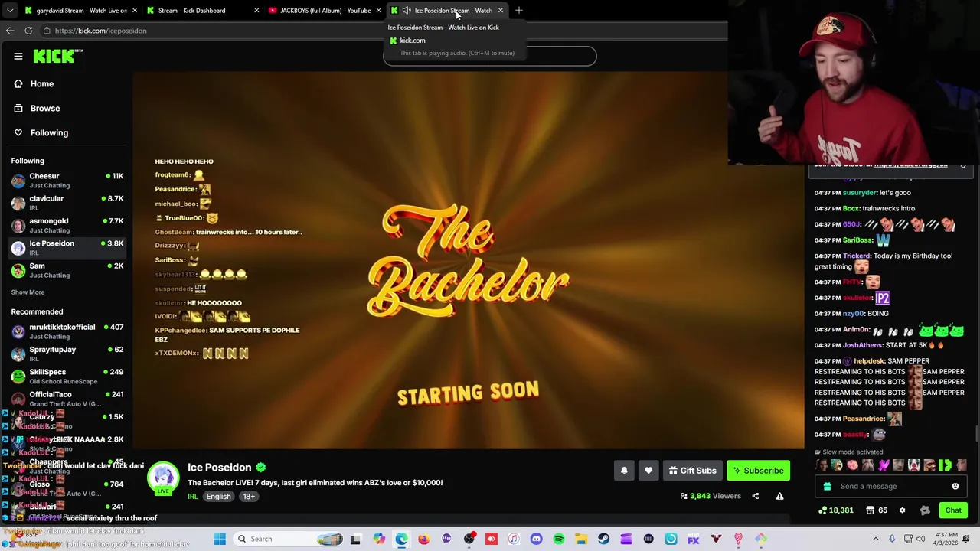Click green Kick logo emote in quick emotes
This screenshot has width=980, height=551.
[x=945, y=465]
